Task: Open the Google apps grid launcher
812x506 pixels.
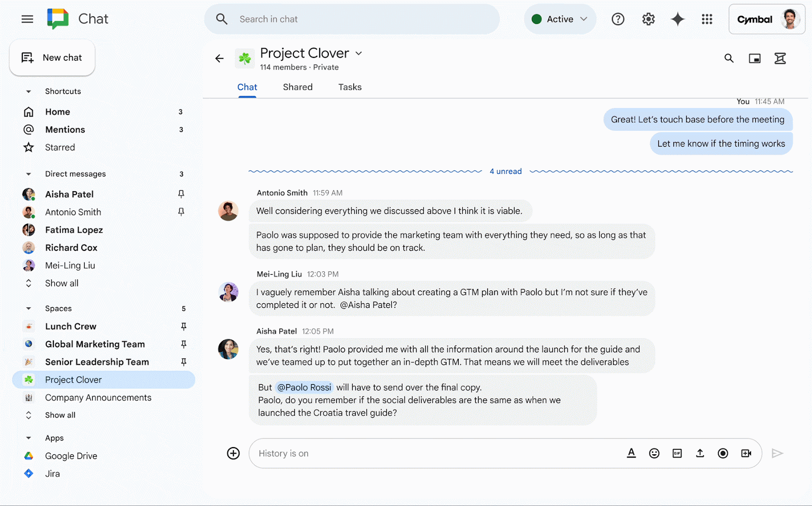Action: tap(707, 19)
